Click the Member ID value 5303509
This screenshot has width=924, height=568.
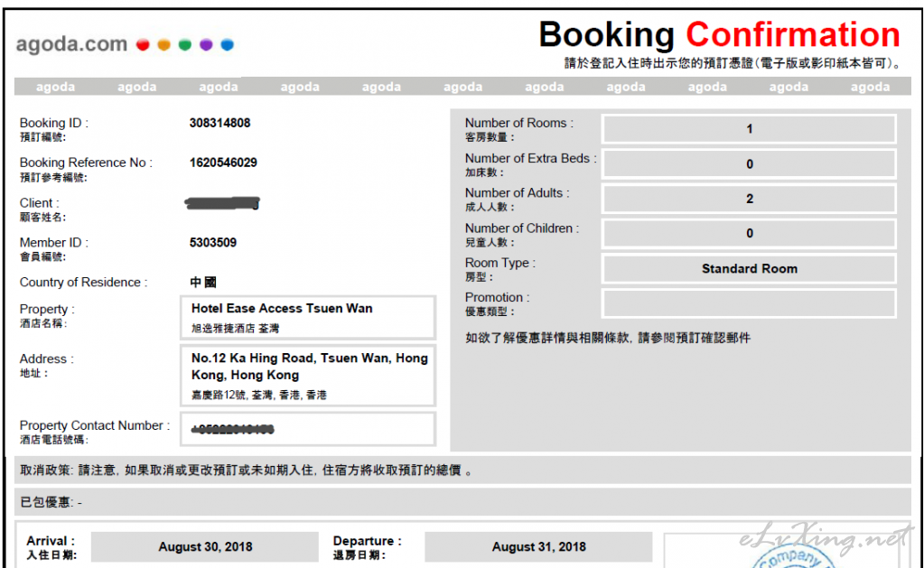pos(213,242)
